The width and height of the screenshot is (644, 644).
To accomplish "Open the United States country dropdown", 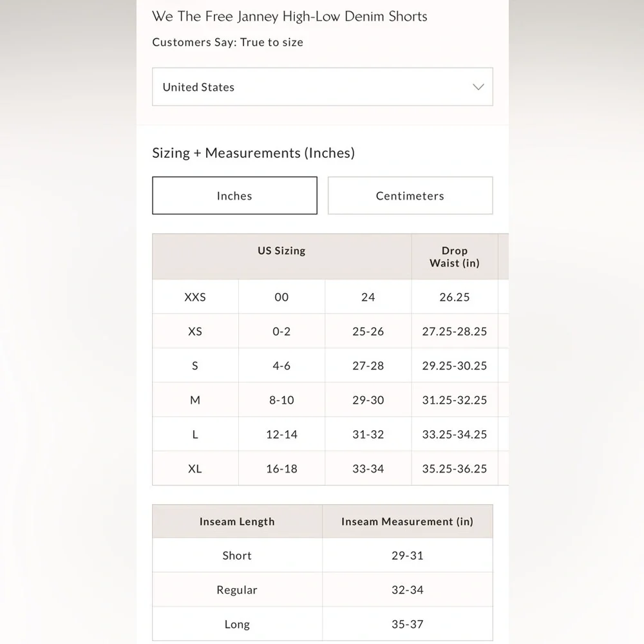I will point(323,87).
